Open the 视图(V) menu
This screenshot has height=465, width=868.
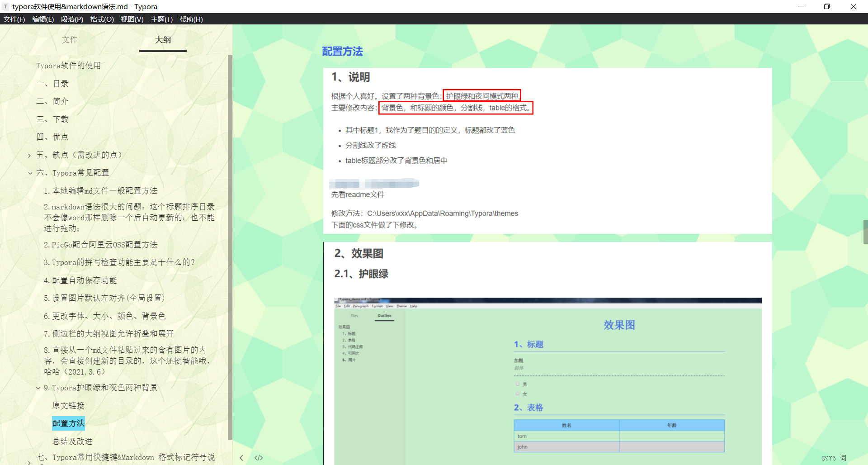(x=132, y=19)
